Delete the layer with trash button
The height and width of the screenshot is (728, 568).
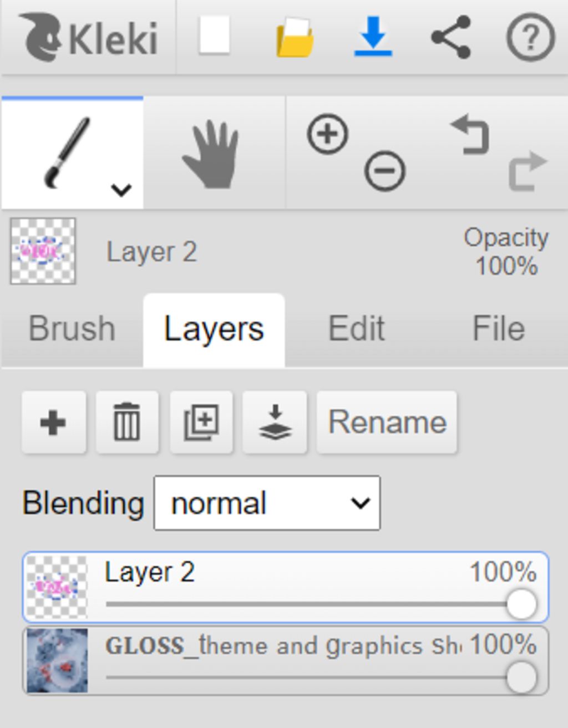[127, 422]
